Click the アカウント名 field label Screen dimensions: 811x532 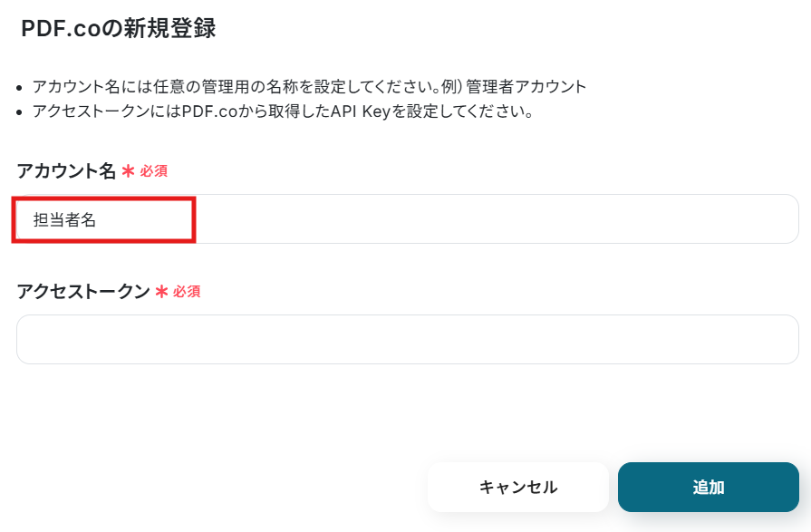click(66, 170)
